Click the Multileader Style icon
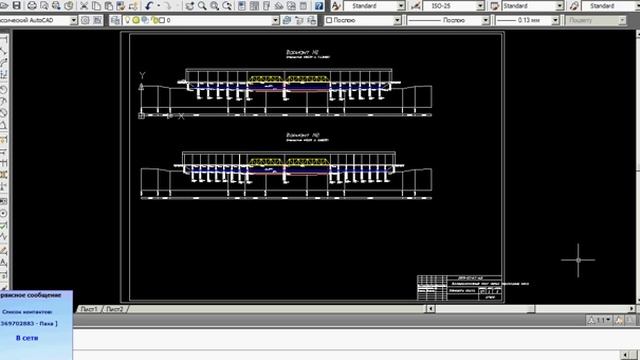640x360 pixels. pos(574,6)
